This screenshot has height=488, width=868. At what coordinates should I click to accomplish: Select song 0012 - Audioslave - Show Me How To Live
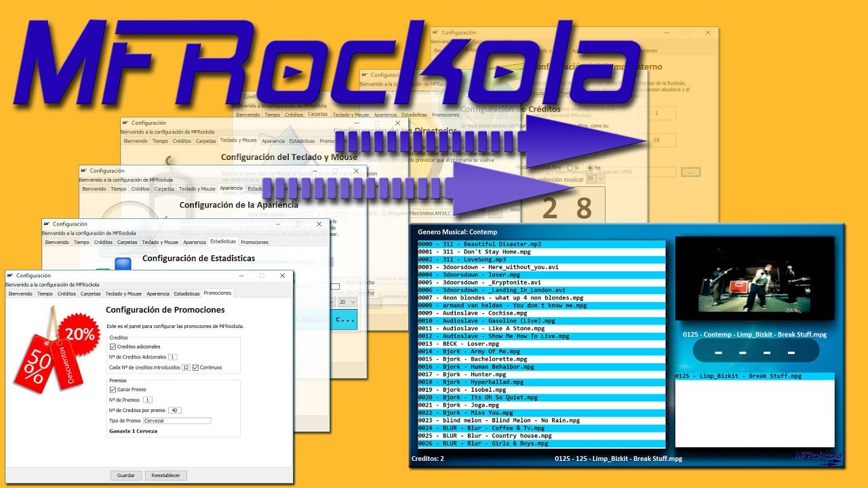click(542, 336)
